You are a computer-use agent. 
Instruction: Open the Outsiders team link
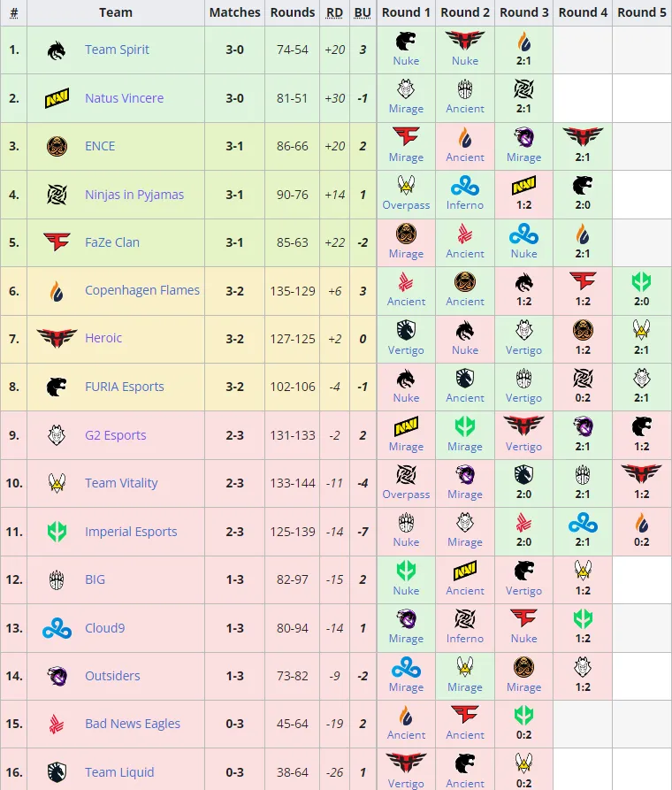(112, 676)
